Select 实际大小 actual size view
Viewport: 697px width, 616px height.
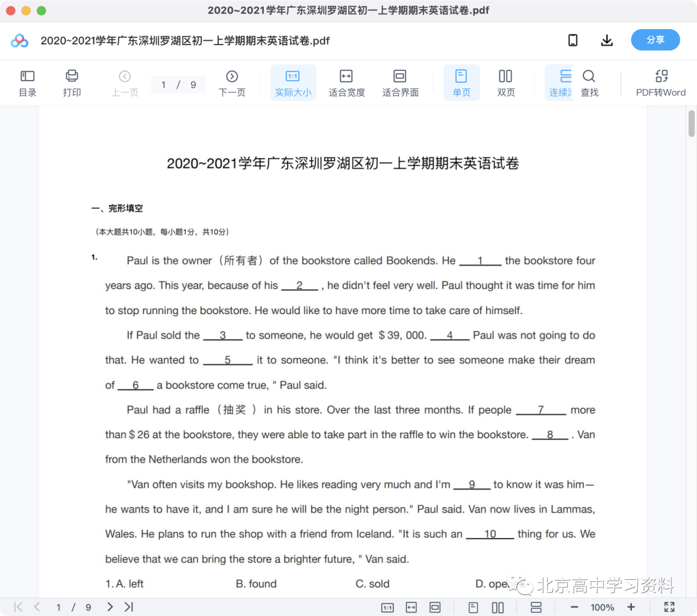click(x=293, y=83)
